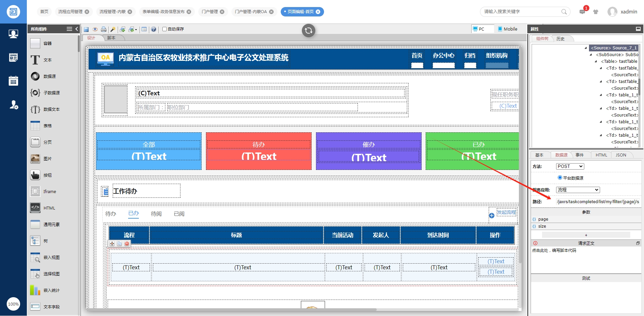Open the notifications icon with red badge

pos(582,12)
